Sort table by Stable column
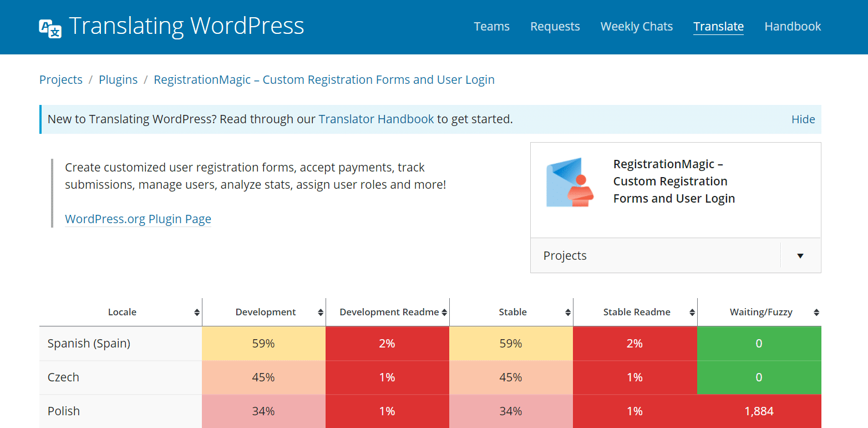 point(512,312)
